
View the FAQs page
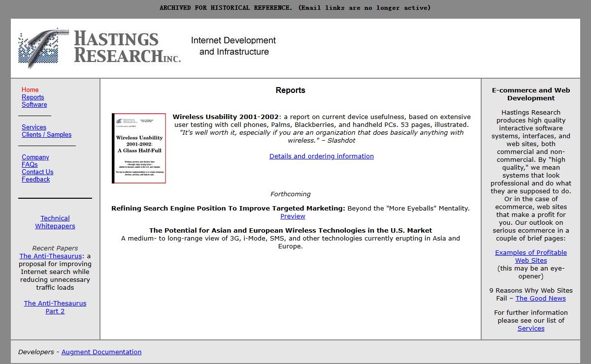click(x=30, y=164)
